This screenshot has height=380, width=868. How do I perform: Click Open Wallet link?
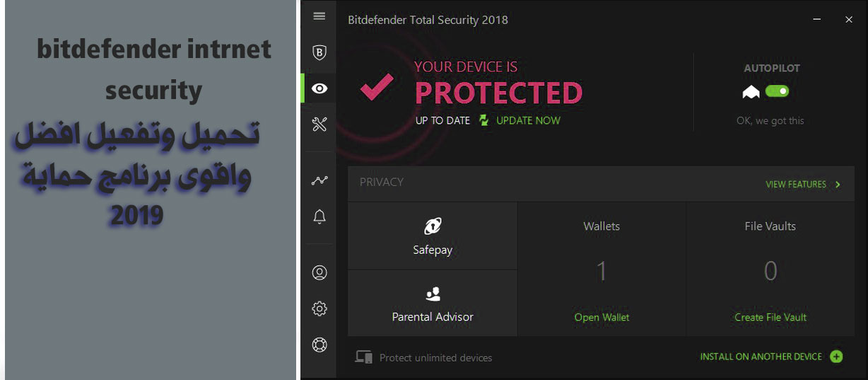602,317
